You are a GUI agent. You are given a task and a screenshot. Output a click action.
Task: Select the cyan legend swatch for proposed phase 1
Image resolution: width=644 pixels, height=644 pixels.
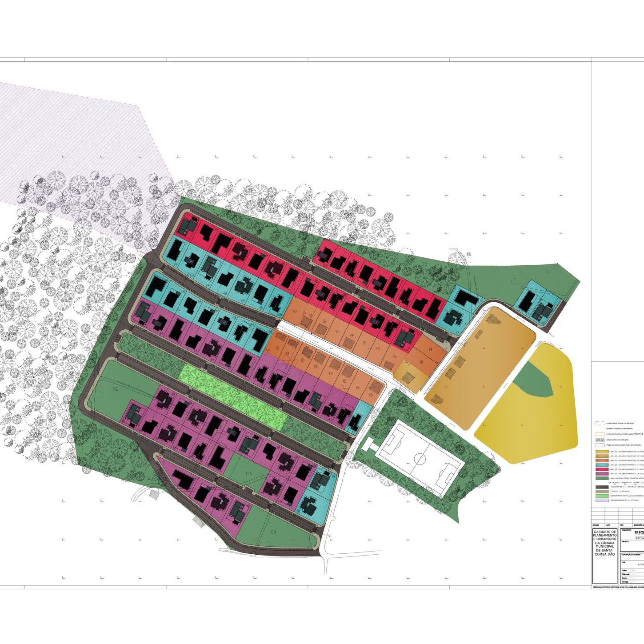602,465
